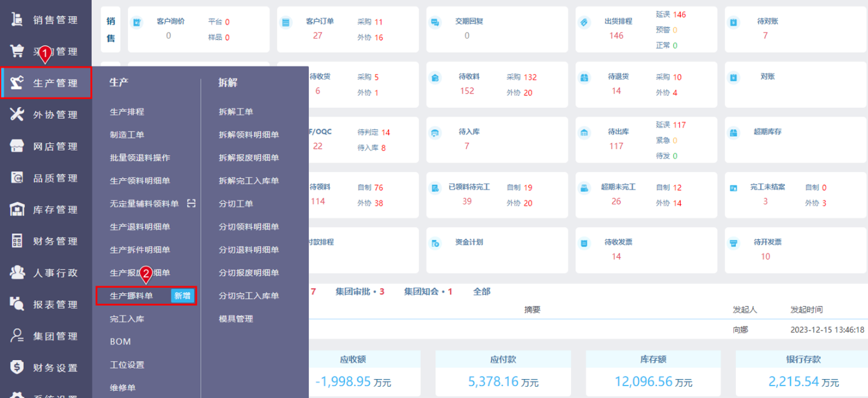The width and height of the screenshot is (868, 398).
Task: Open the 销售管理 sidebar icon
Action: 17,20
